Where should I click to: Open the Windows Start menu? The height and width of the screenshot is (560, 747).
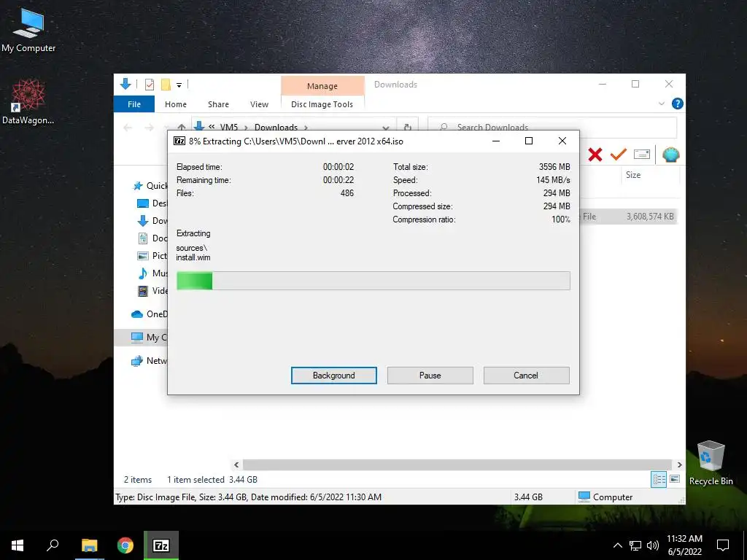coord(18,545)
